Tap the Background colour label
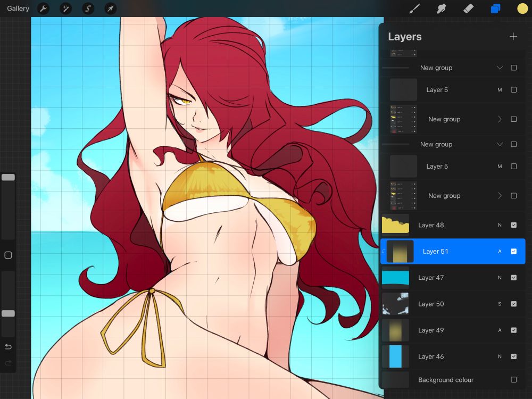The image size is (532, 399). click(446, 380)
